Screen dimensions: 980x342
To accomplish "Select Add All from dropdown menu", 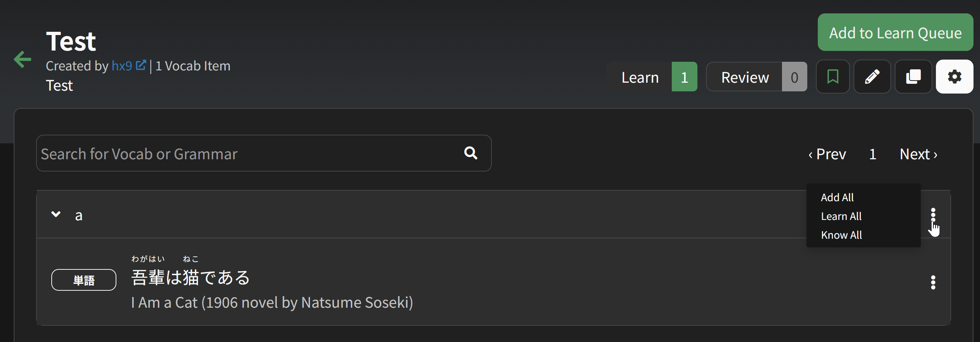I will (837, 198).
